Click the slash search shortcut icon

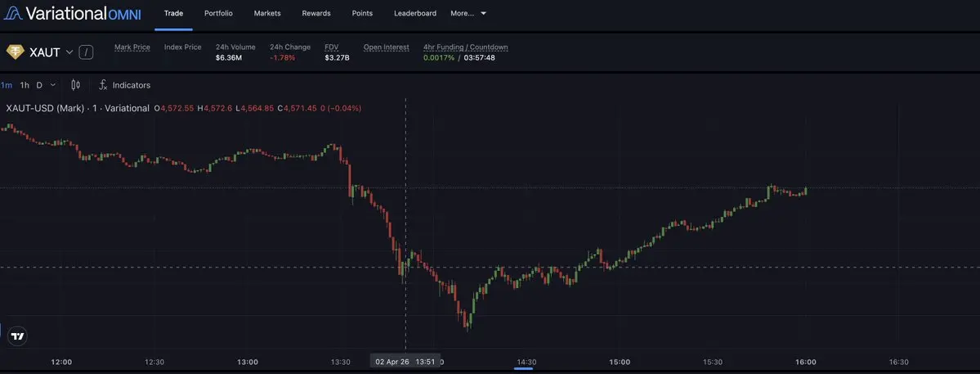click(87, 52)
